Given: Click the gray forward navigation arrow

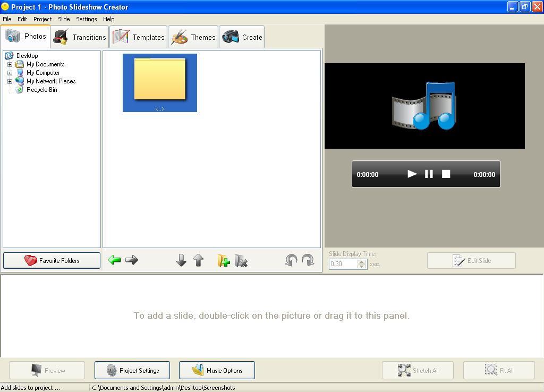Looking at the screenshot, I should pyautogui.click(x=132, y=260).
